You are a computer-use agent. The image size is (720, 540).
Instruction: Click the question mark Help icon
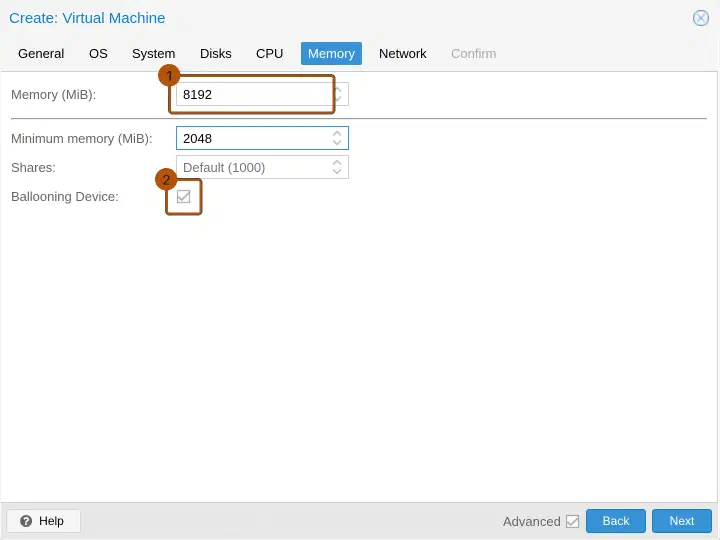click(26, 521)
